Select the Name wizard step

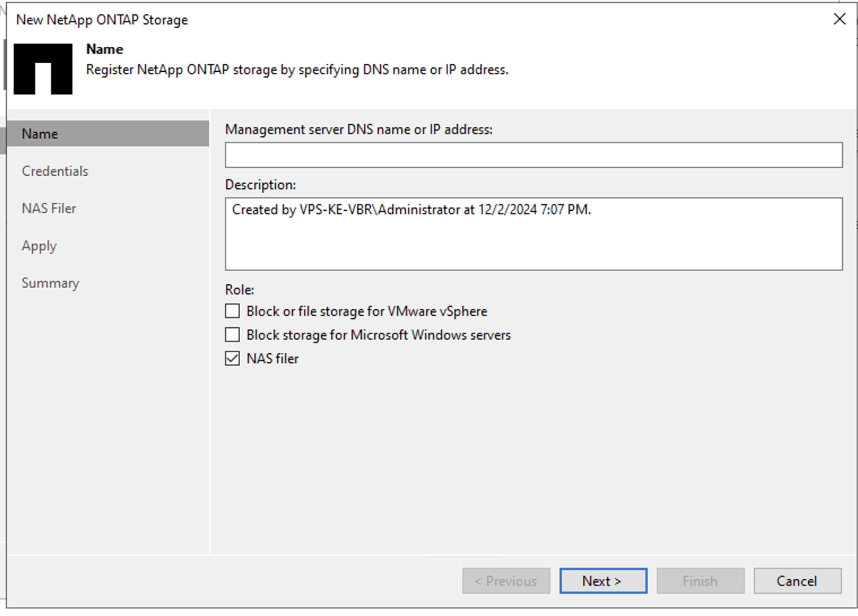pos(108,134)
